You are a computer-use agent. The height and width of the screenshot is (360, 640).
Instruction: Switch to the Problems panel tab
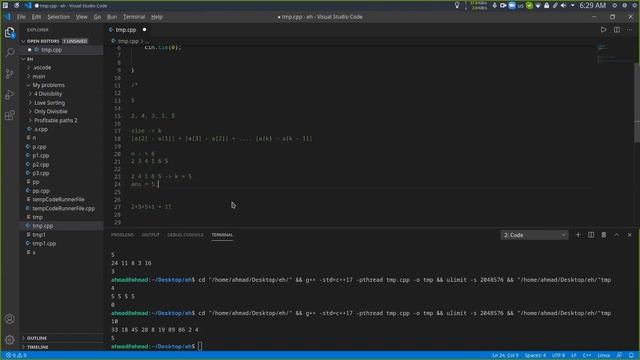122,235
